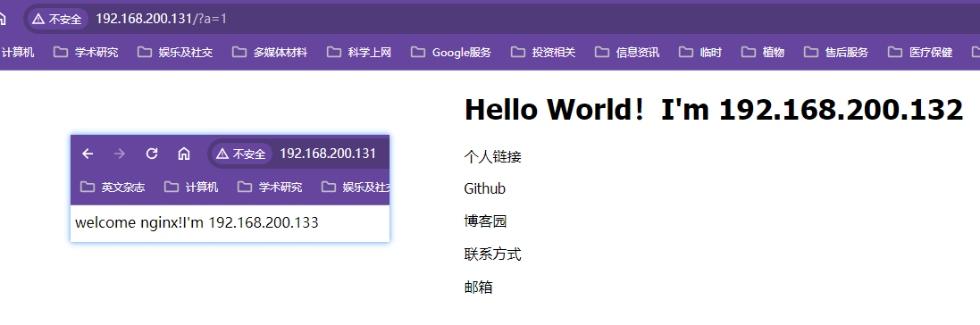Open the 学术研究 bookmark folder in main bookmarks bar
The width and height of the screenshot is (980, 325).
[86, 53]
